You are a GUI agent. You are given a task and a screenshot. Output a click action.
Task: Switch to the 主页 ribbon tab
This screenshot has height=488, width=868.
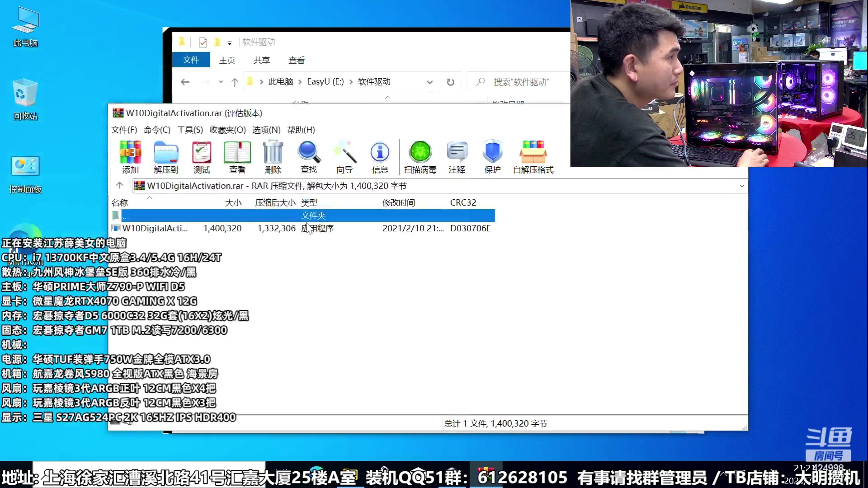(x=227, y=60)
